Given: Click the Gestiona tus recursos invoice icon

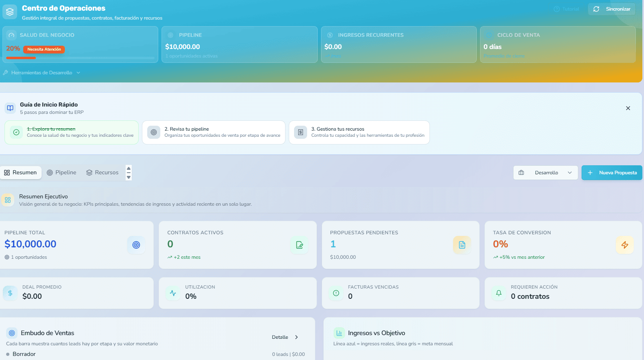Looking at the screenshot, I should [301, 132].
